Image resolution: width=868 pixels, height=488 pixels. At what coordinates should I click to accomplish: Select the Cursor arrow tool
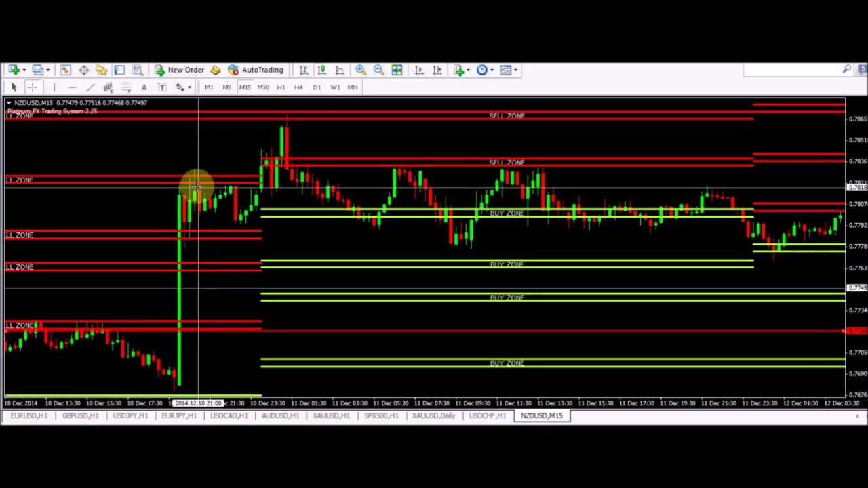coord(14,87)
